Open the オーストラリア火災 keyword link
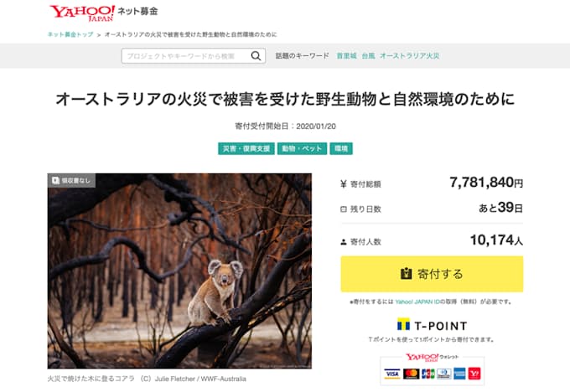Screen dimensions: 570x392 410,56
